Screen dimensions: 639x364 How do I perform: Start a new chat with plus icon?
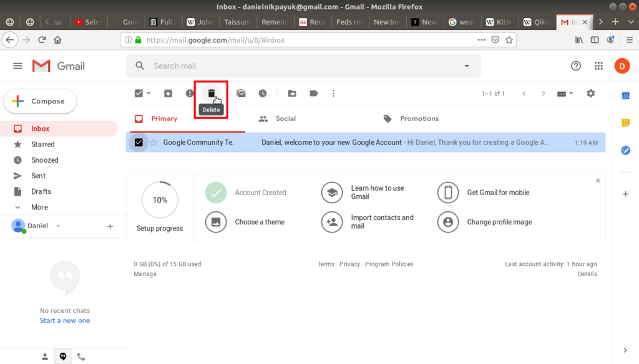click(x=110, y=226)
